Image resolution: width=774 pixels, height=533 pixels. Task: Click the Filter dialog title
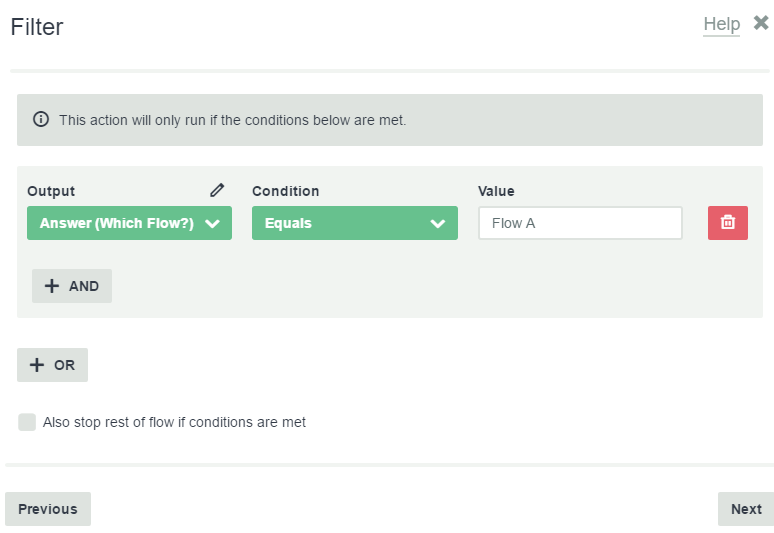pyautogui.click(x=37, y=27)
